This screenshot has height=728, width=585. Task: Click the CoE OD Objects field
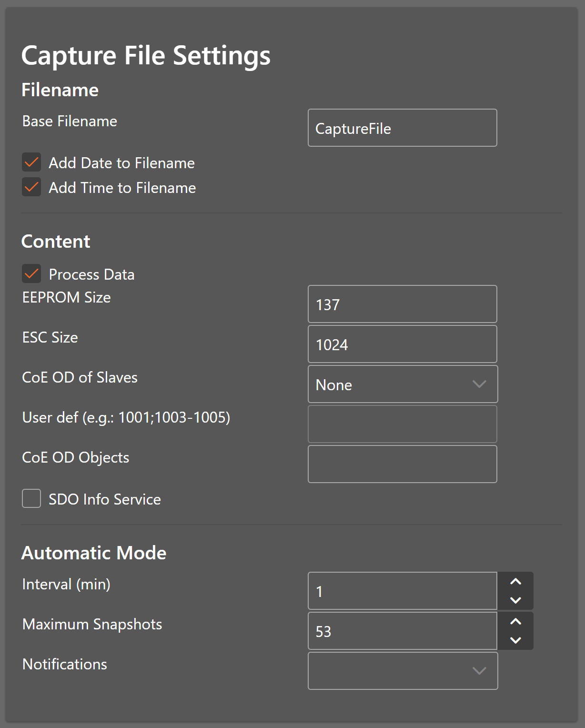(402, 464)
